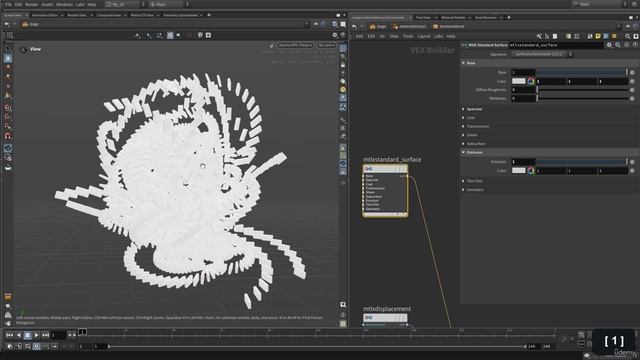Play animation in reverse
Image resolution: width=640 pixels, height=360 pixels.
pyautogui.click(x=19, y=335)
